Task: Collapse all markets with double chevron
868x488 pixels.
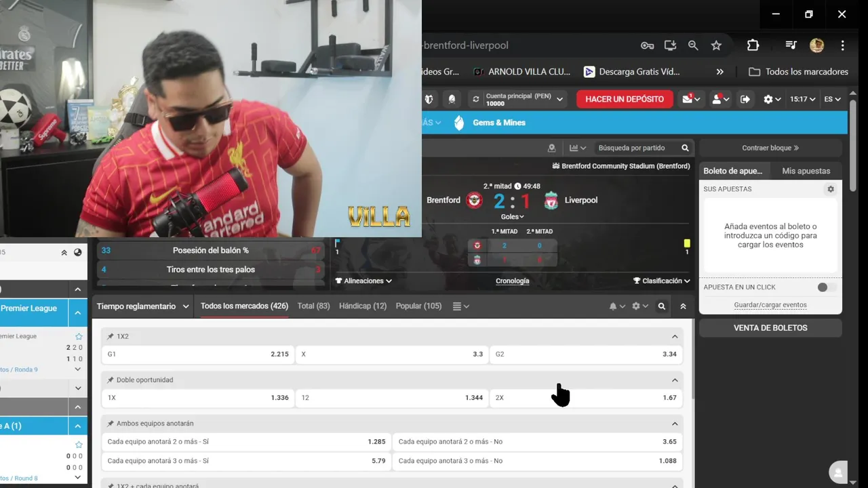Action: pyautogui.click(x=683, y=306)
